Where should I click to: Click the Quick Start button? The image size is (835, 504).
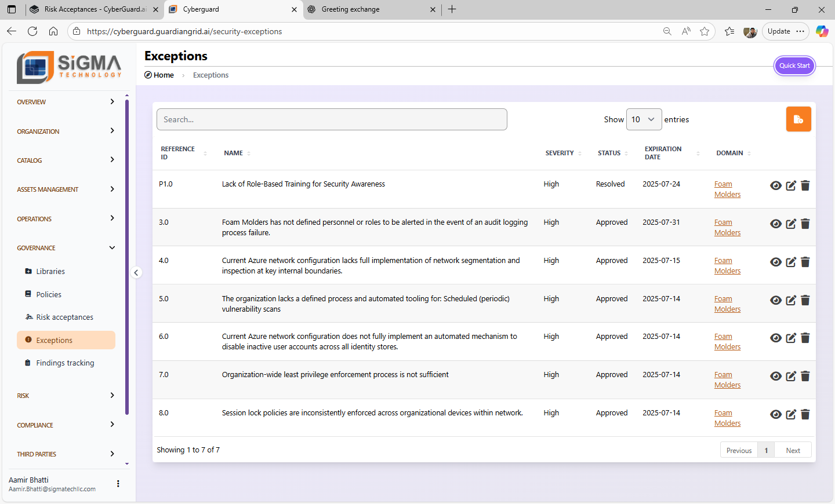(794, 65)
